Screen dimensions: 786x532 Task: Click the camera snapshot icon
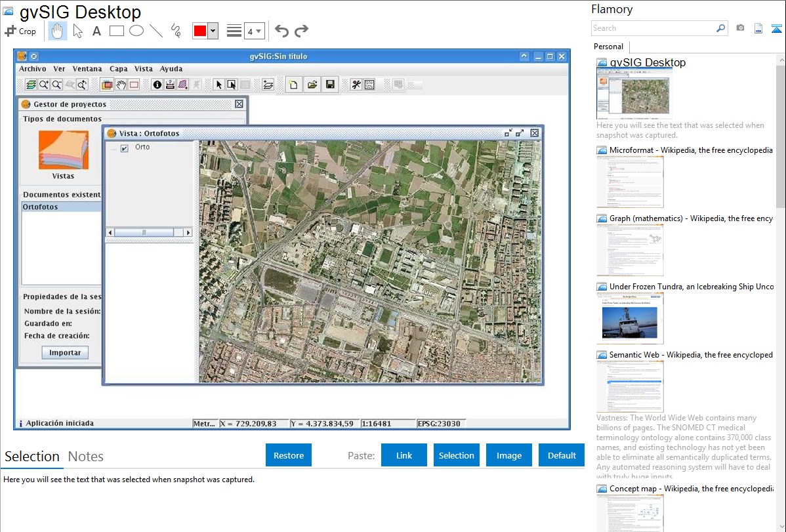[x=740, y=28]
